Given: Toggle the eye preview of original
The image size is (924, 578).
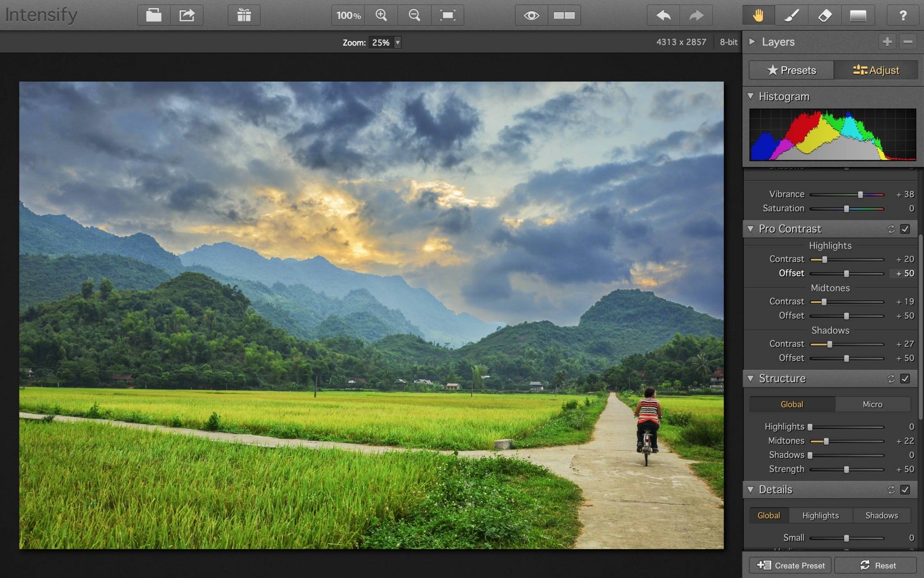Looking at the screenshot, I should tap(531, 15).
